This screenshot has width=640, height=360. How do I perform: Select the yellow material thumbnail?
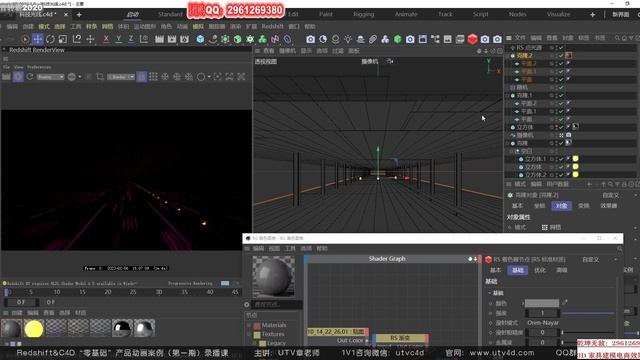point(34,329)
